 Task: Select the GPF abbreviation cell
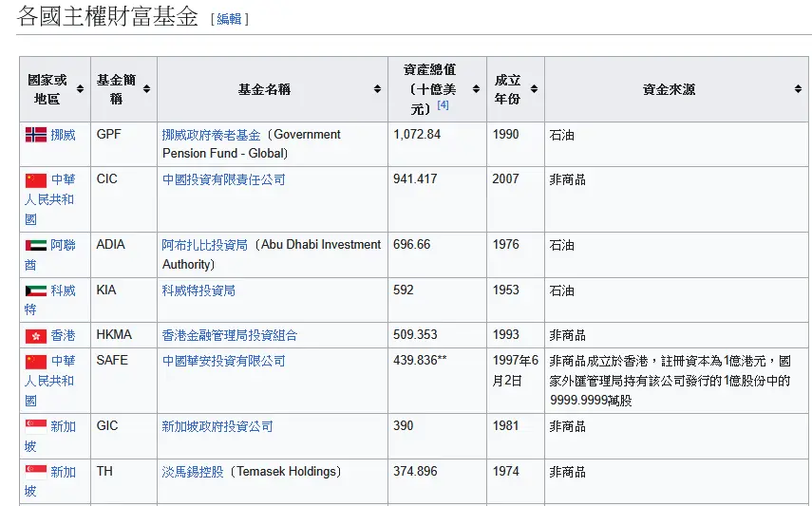click(123, 144)
